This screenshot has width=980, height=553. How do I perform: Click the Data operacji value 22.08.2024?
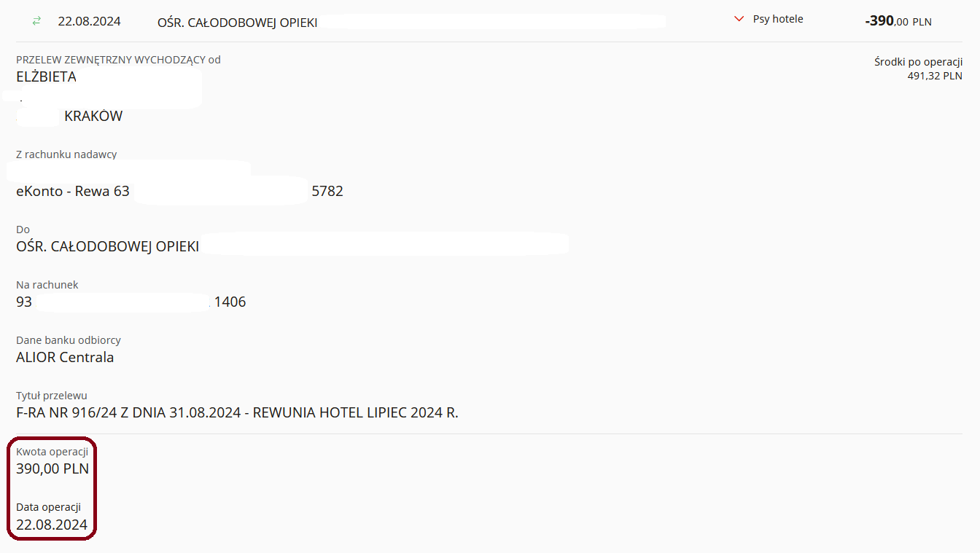52,525
